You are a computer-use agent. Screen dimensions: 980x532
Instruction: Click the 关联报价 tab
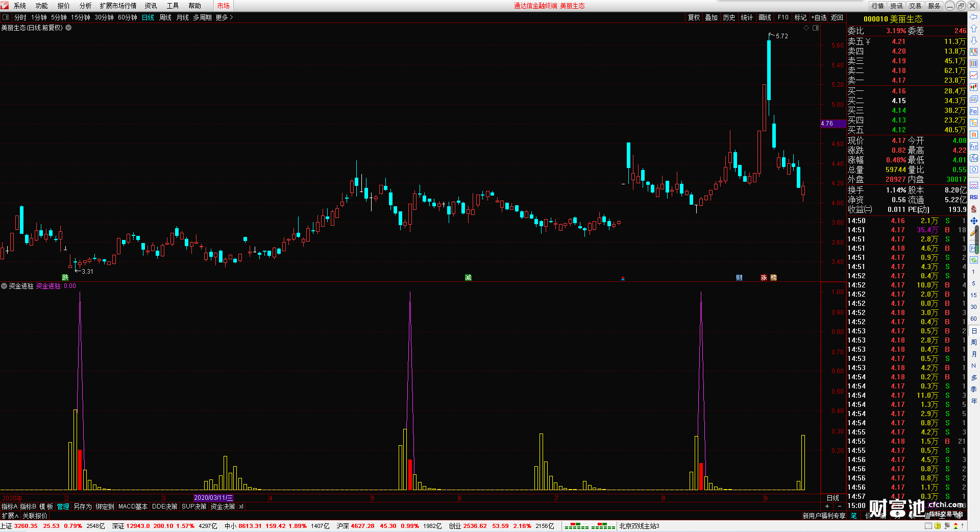(x=35, y=516)
